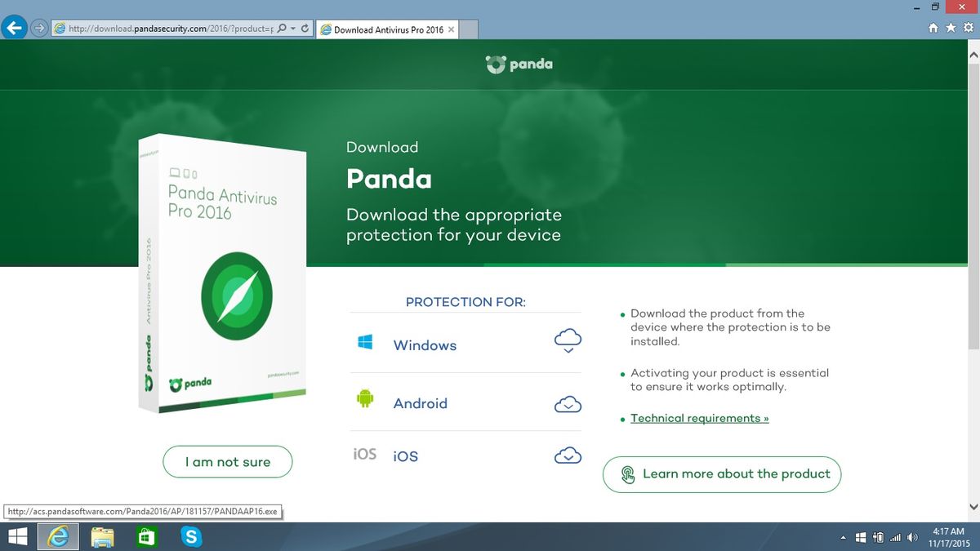Download Windows version via cloud icon

click(568, 340)
